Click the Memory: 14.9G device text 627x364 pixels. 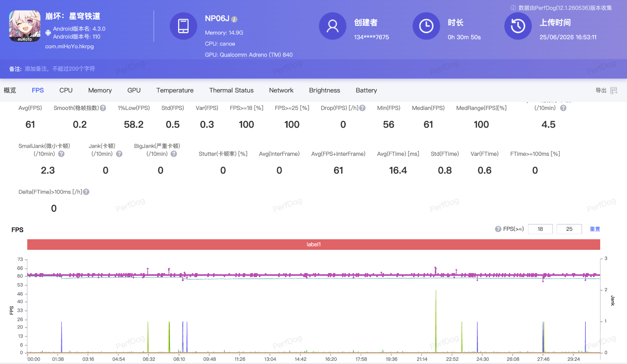[x=224, y=33]
